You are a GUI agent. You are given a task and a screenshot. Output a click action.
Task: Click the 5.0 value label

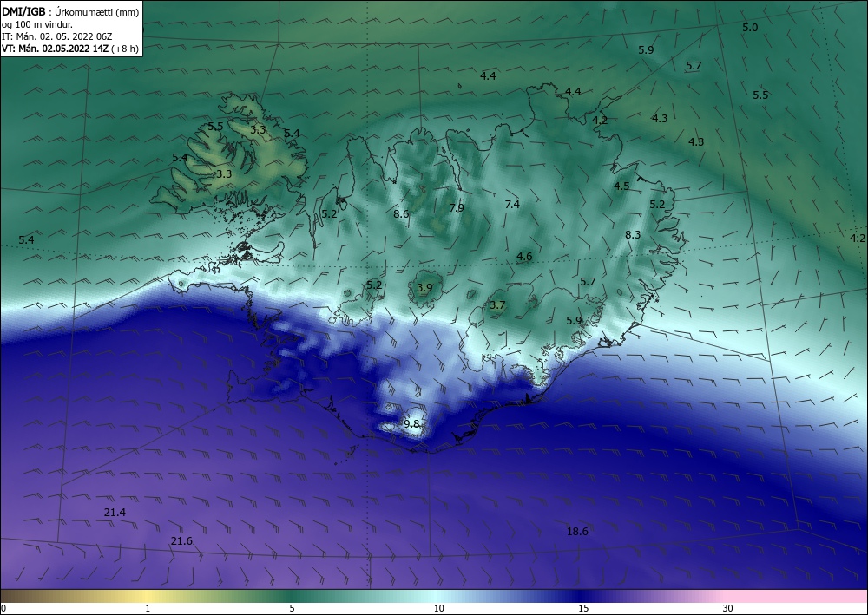(750, 28)
